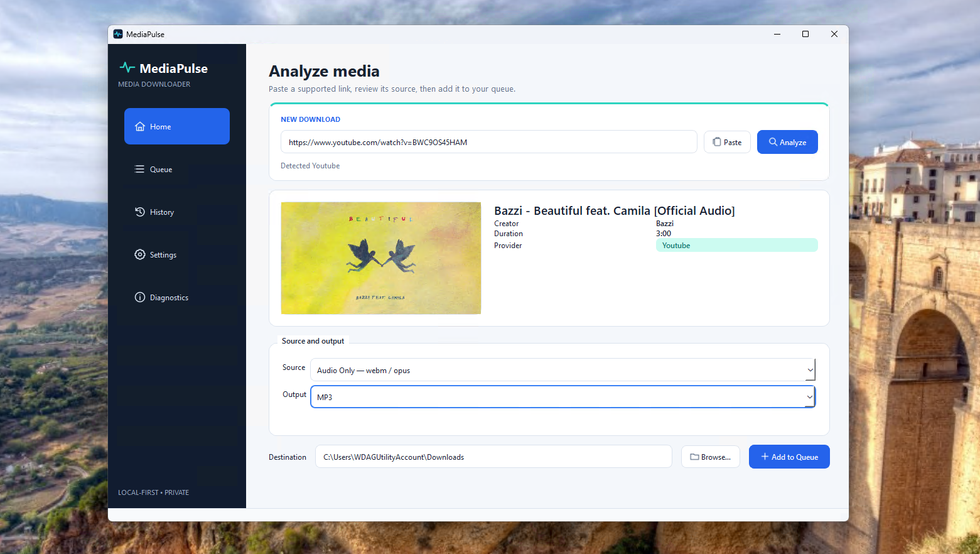Click the Youtube provider badge
Image resolution: width=980 pixels, height=554 pixels.
[x=736, y=245]
